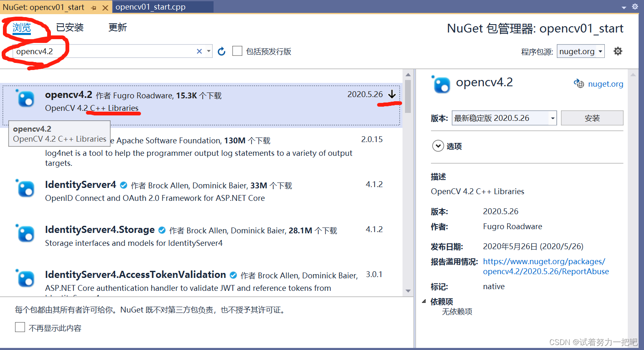Click globe icon beside nuget.org link
The image size is (644, 350).
[579, 83]
